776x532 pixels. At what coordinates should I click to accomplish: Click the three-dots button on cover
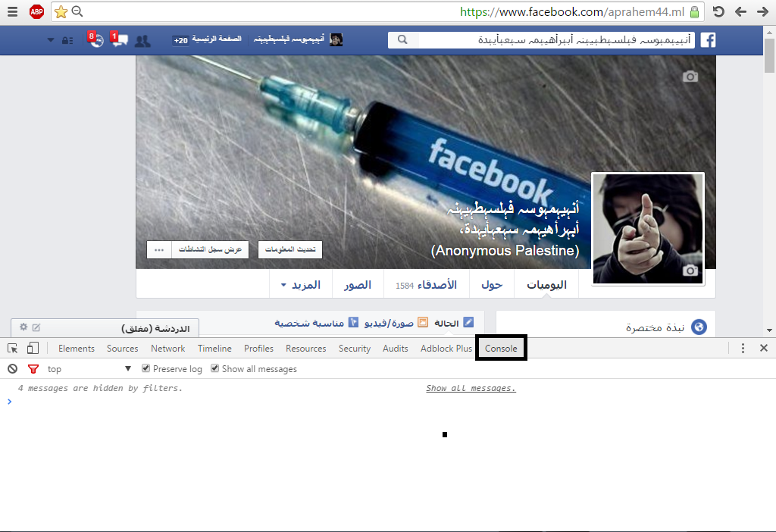(159, 249)
